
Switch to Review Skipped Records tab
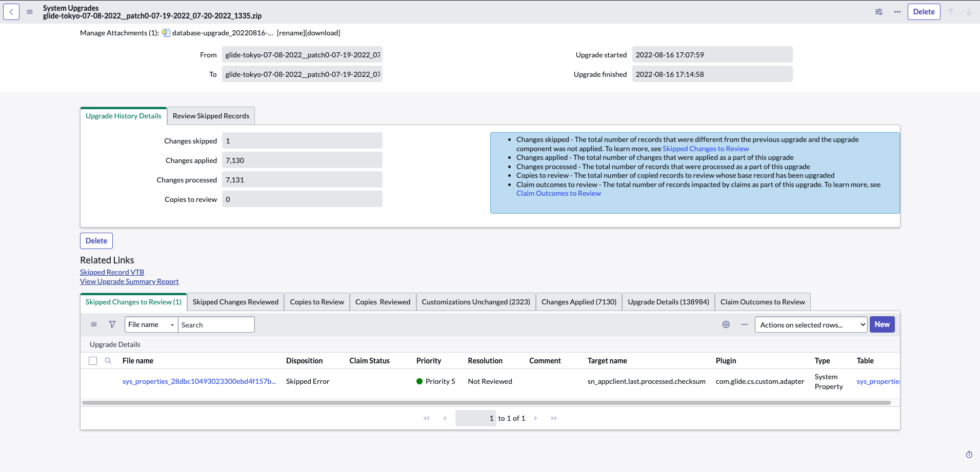tap(211, 116)
